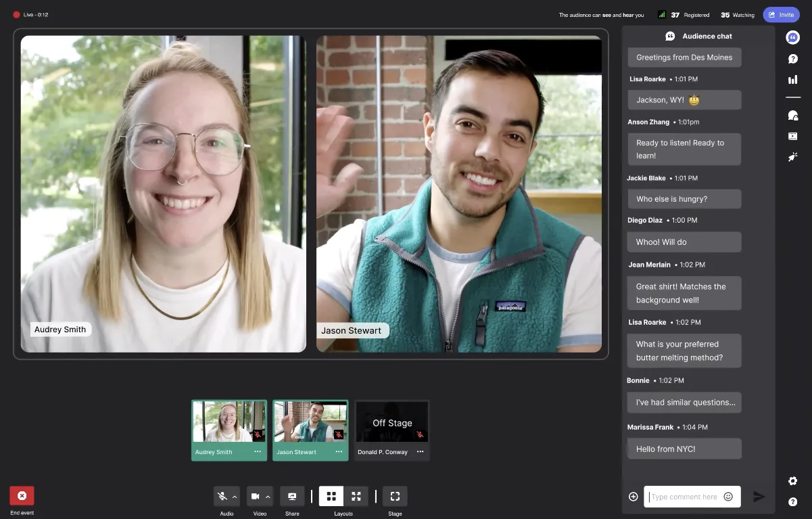
Task: Expand the Audio options chevron
Action: pos(235,497)
